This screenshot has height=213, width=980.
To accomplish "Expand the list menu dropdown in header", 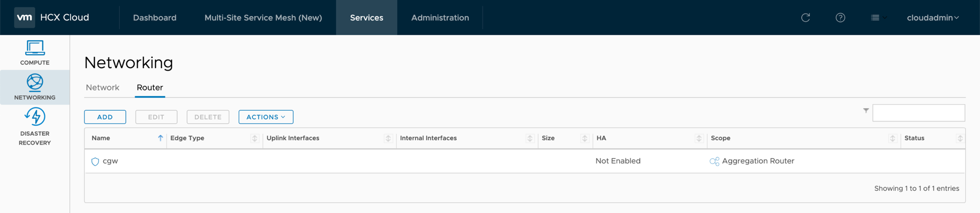I will (878, 18).
